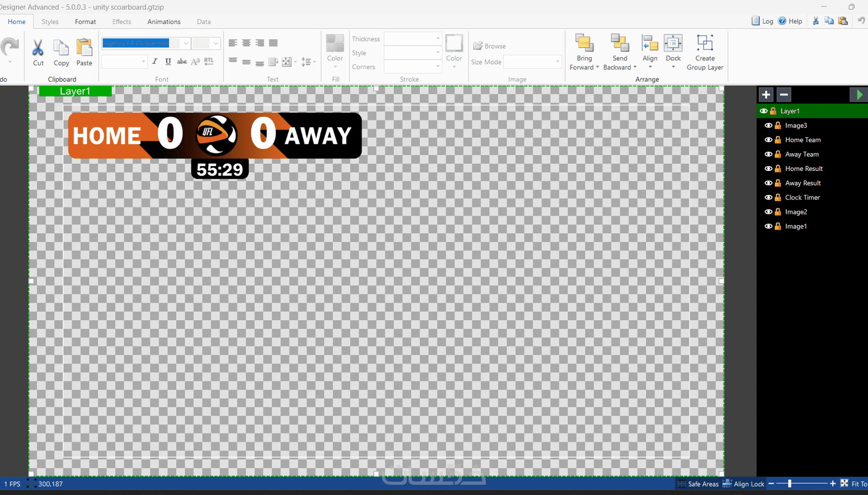Unlock the Image2 layer via lock icon
This screenshot has width=868, height=495.
(x=778, y=212)
